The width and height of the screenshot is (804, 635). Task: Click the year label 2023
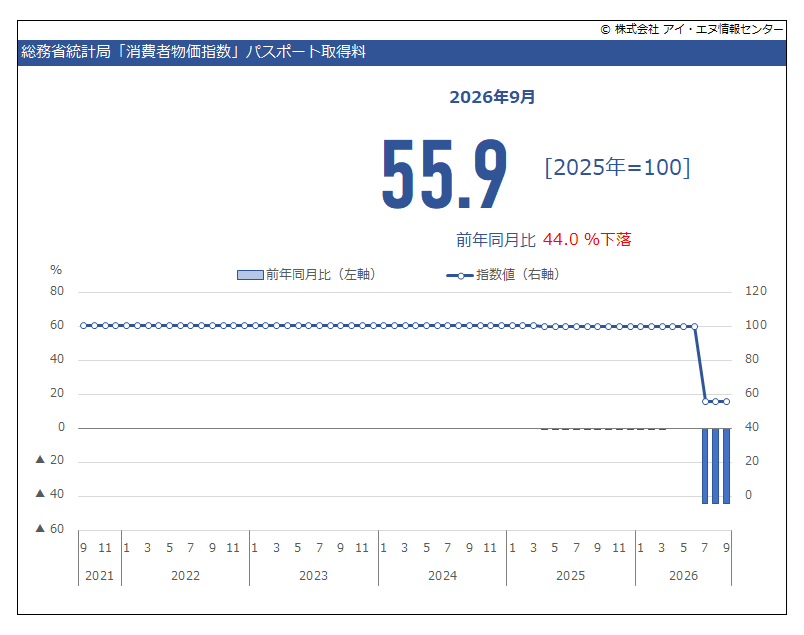tap(313, 576)
